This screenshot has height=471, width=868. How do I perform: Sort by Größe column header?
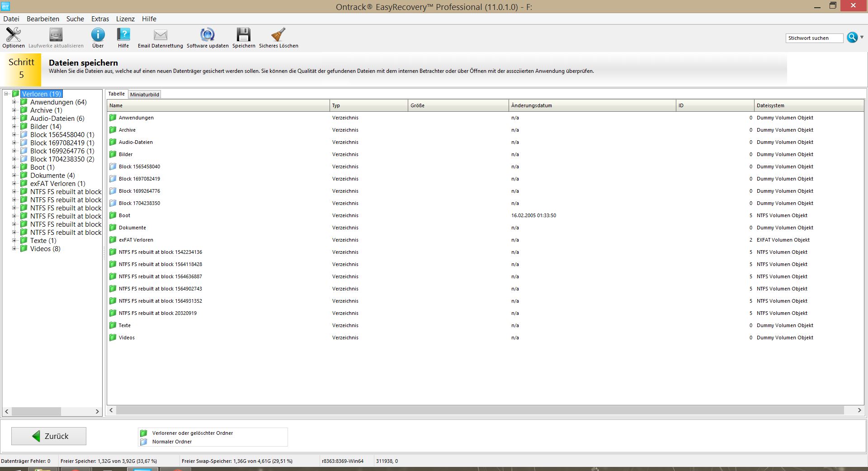pos(458,105)
